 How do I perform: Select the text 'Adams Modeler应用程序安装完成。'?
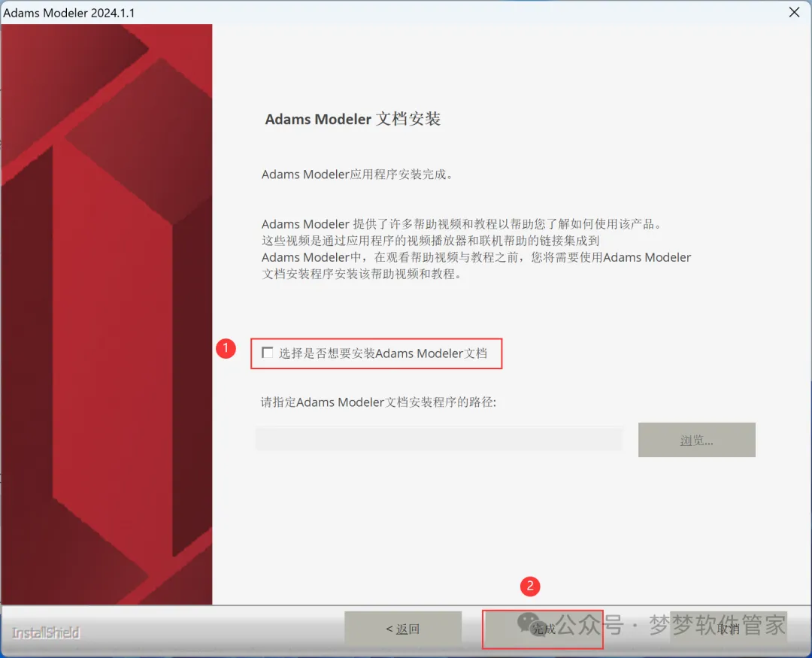pos(357,174)
